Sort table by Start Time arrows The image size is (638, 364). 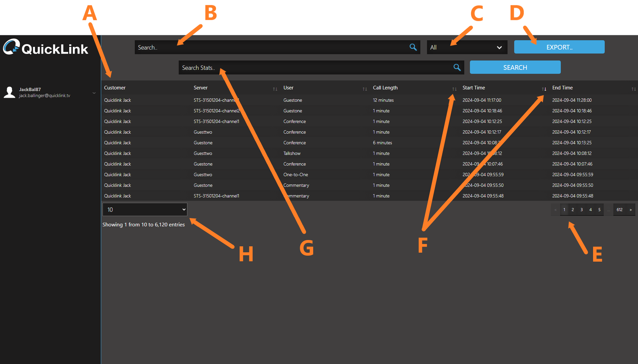pyautogui.click(x=544, y=89)
